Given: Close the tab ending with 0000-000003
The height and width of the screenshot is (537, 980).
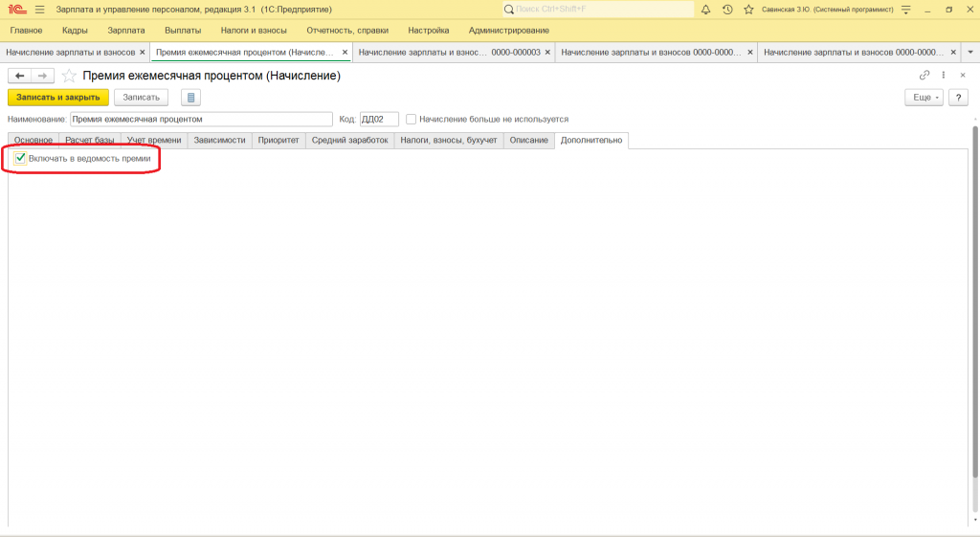Looking at the screenshot, I should tap(547, 53).
